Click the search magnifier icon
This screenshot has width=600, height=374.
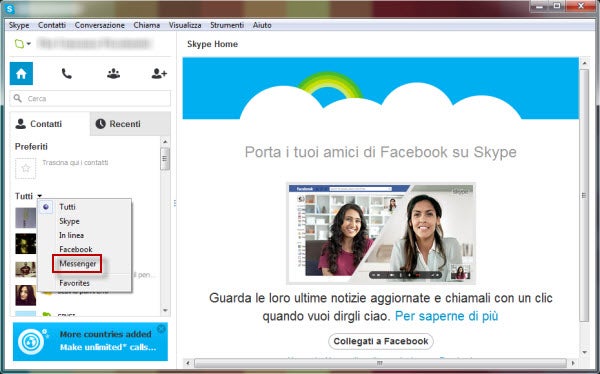[x=18, y=98]
